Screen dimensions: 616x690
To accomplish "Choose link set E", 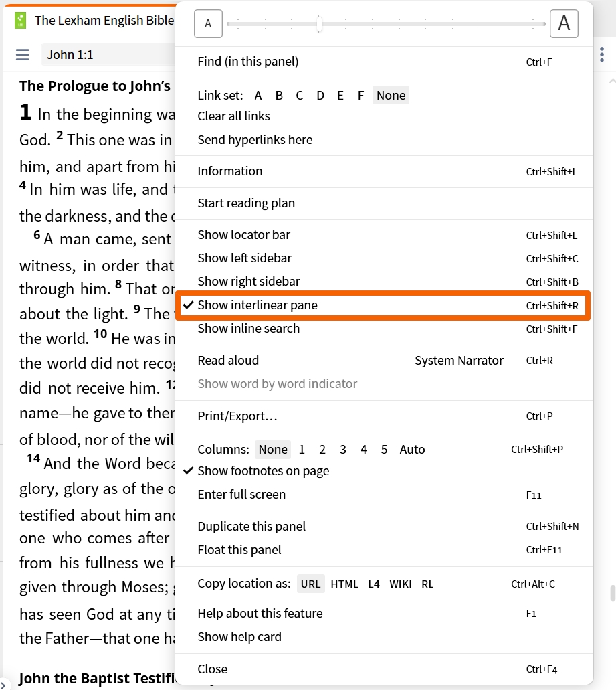I will click(340, 96).
